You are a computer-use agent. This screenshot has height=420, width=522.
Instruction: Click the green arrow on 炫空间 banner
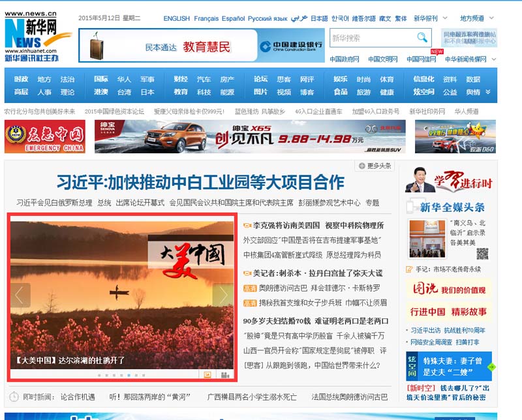(491, 367)
